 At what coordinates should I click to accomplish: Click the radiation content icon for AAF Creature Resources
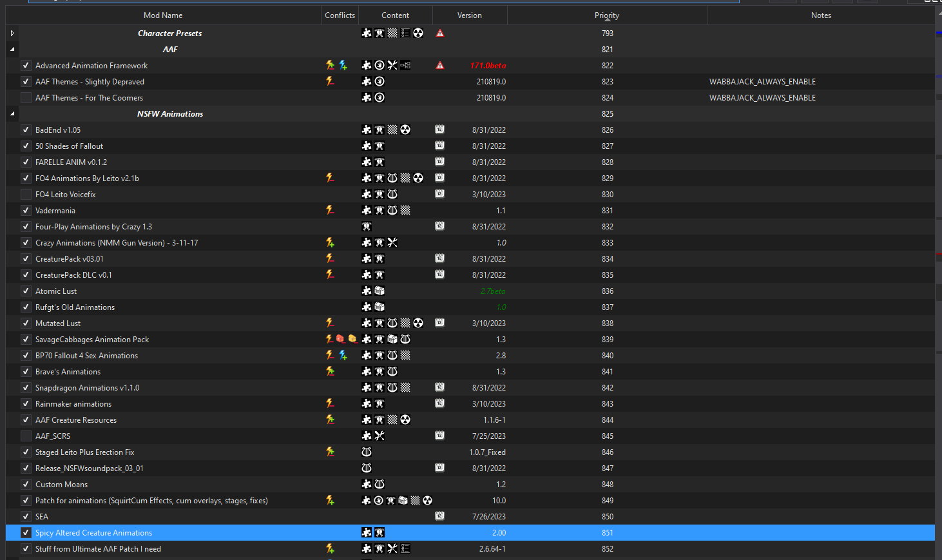tap(405, 420)
